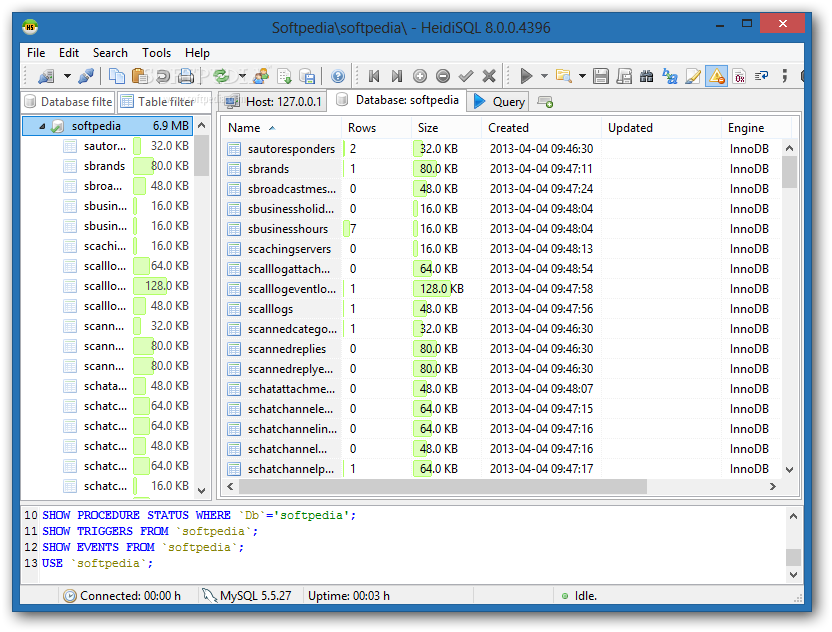Sort table list by Size column
Viewport: 832px width, 632px height.
click(x=446, y=128)
